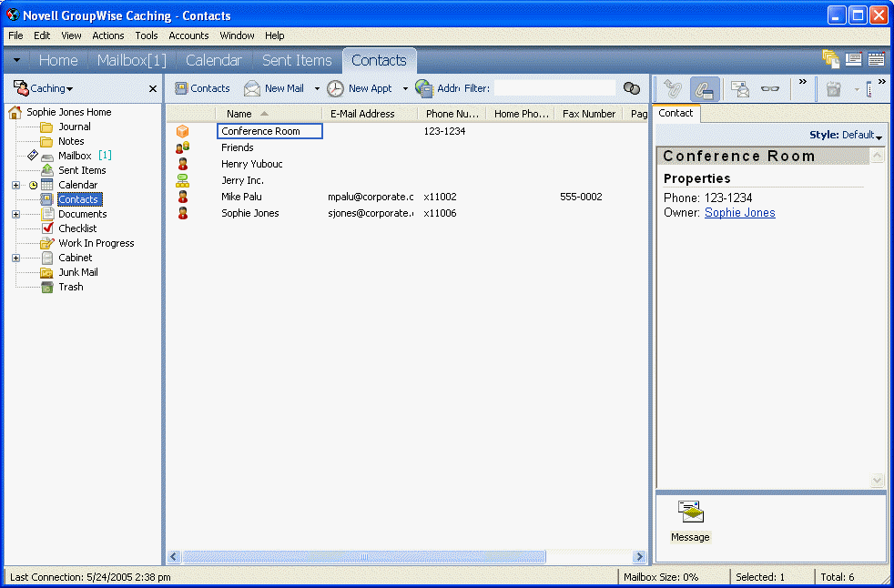
Task: Select the Mailbox folder in tree
Action: [75, 156]
